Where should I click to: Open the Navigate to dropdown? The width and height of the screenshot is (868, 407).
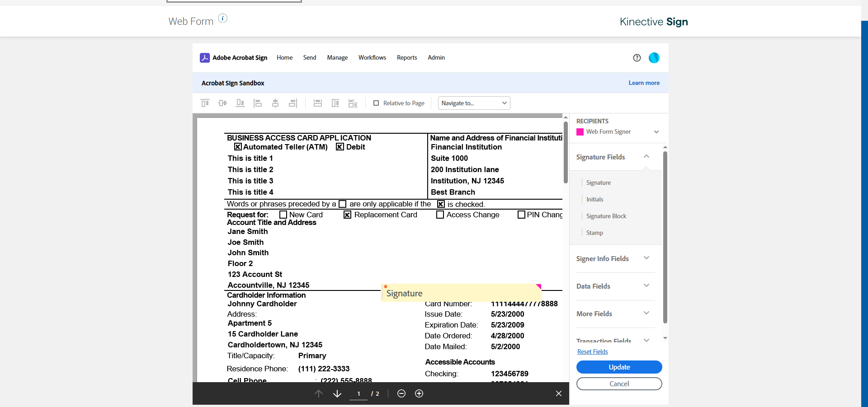tap(474, 103)
